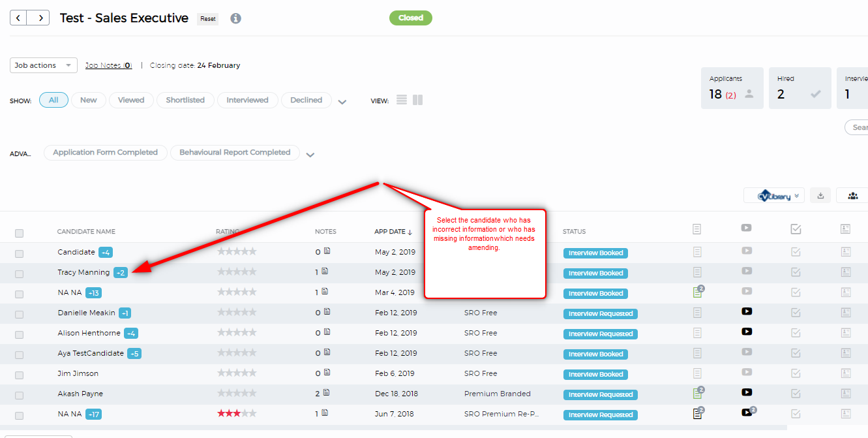Switch to the Shortlisted filter tab
The width and height of the screenshot is (868, 438).
pyautogui.click(x=185, y=100)
